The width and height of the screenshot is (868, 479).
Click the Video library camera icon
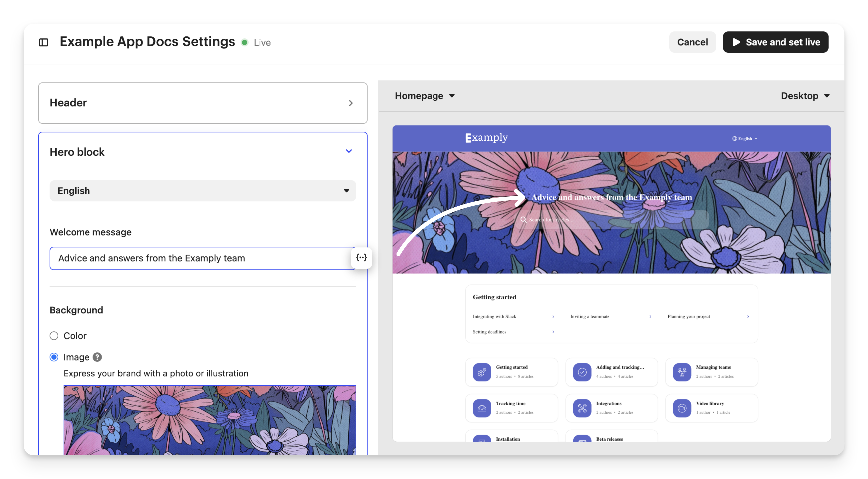click(x=682, y=408)
